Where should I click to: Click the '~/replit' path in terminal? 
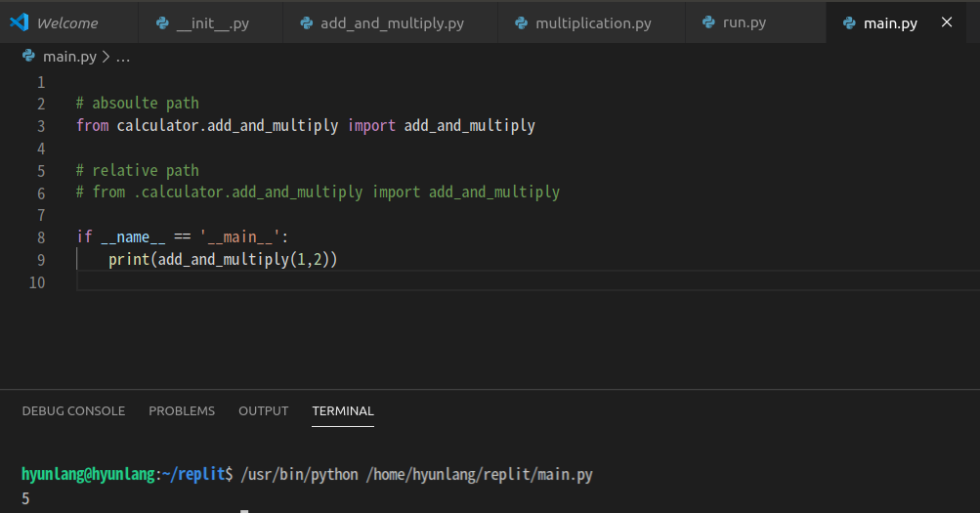[x=193, y=474]
